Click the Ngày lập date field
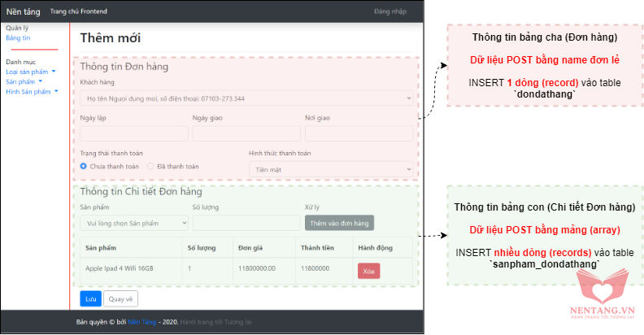The image size is (644, 335). click(x=133, y=133)
